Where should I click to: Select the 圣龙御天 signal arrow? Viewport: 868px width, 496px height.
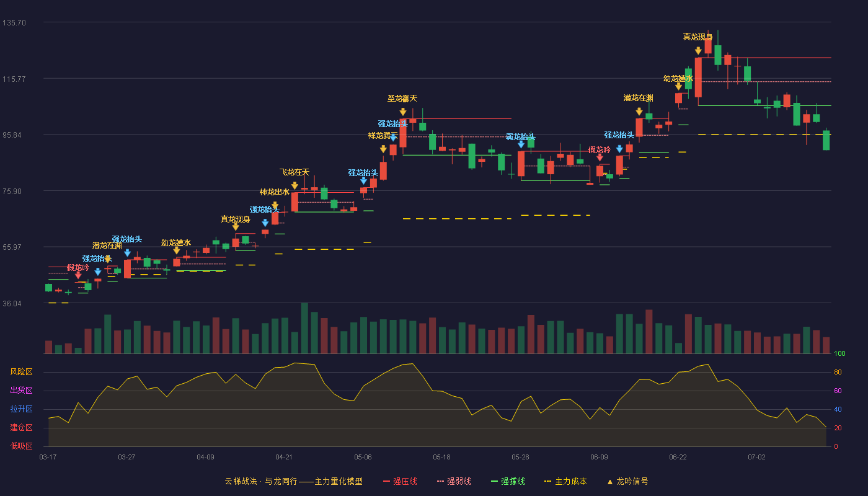[x=403, y=112]
